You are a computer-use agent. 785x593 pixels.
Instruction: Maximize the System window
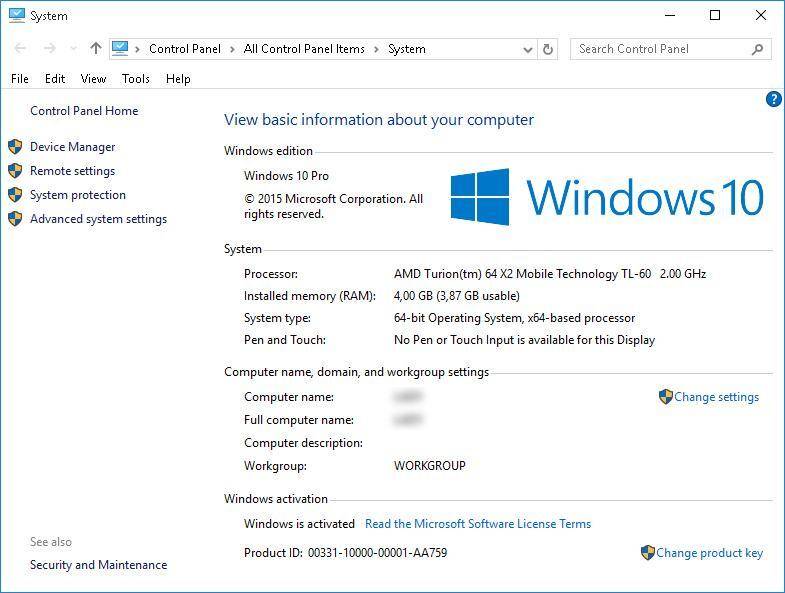click(x=715, y=16)
